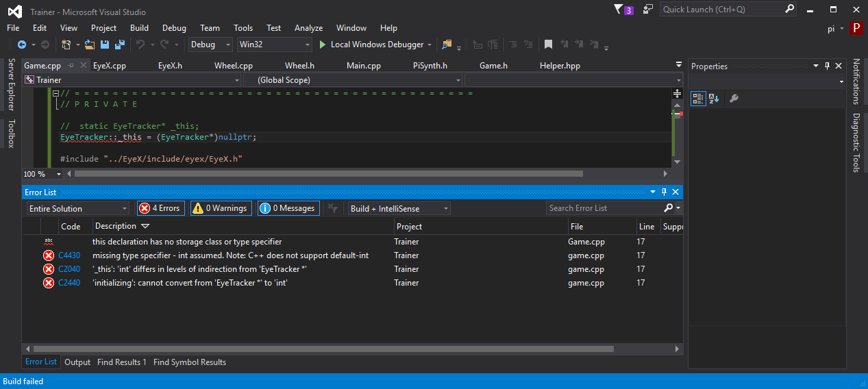The height and width of the screenshot is (389, 868).
Task: Open the Analyze menu
Action: (x=308, y=28)
